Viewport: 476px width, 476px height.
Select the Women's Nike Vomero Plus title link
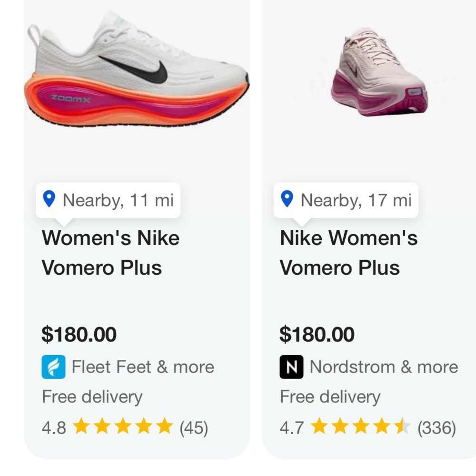110,253
